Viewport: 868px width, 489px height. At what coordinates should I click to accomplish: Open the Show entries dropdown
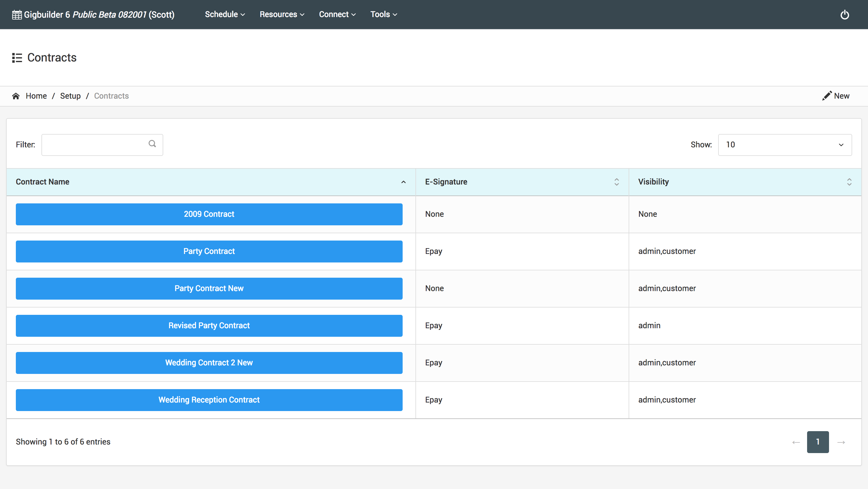[785, 145]
